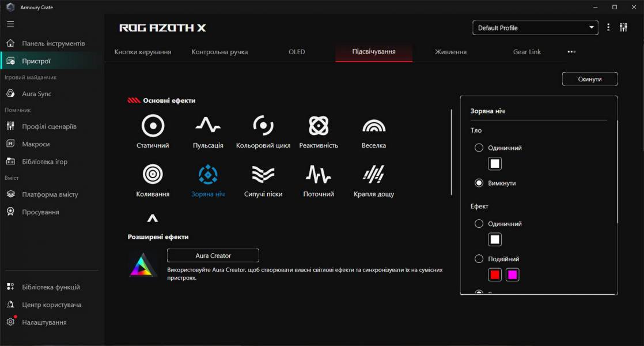The height and width of the screenshot is (346, 644).
Task: Switch to the Живлення tab
Action: pyautogui.click(x=450, y=51)
